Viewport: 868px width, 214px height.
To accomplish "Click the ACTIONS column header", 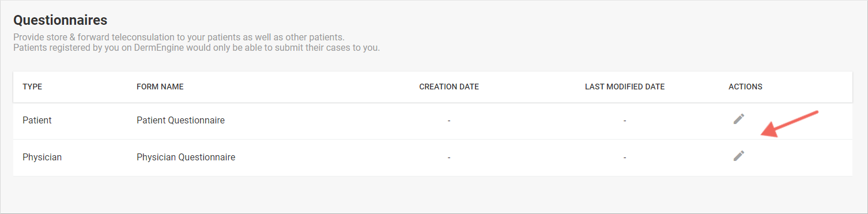I will coord(745,87).
